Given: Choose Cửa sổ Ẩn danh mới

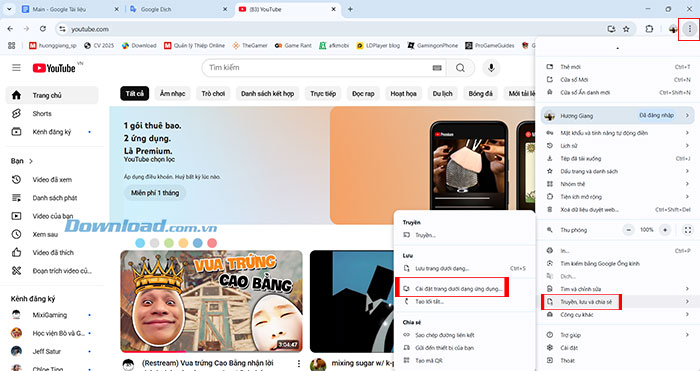Looking at the screenshot, I should click(617, 92).
